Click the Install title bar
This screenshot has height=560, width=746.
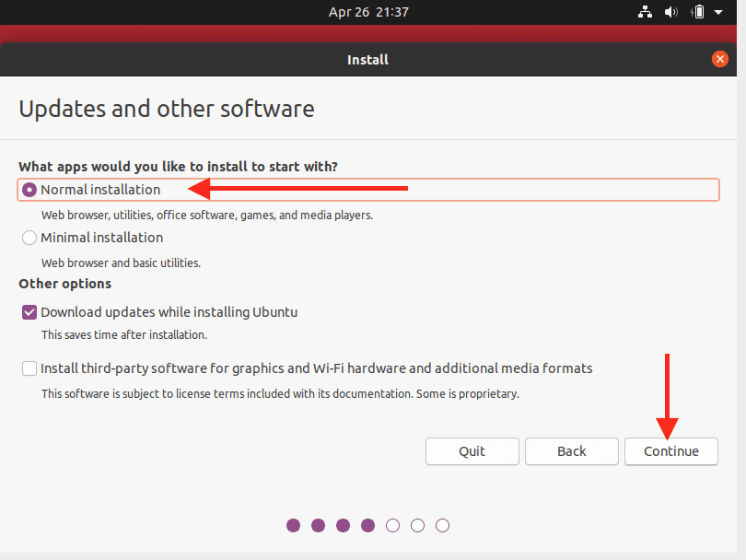[x=367, y=60]
